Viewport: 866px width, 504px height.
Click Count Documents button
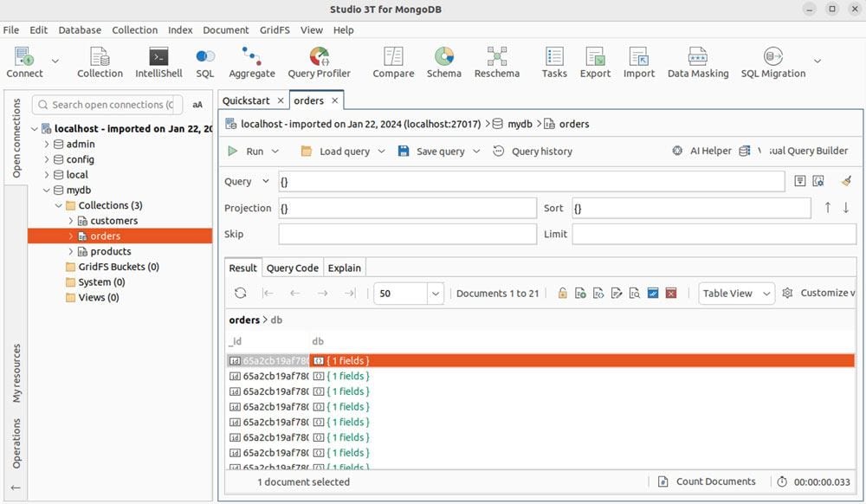click(x=707, y=482)
